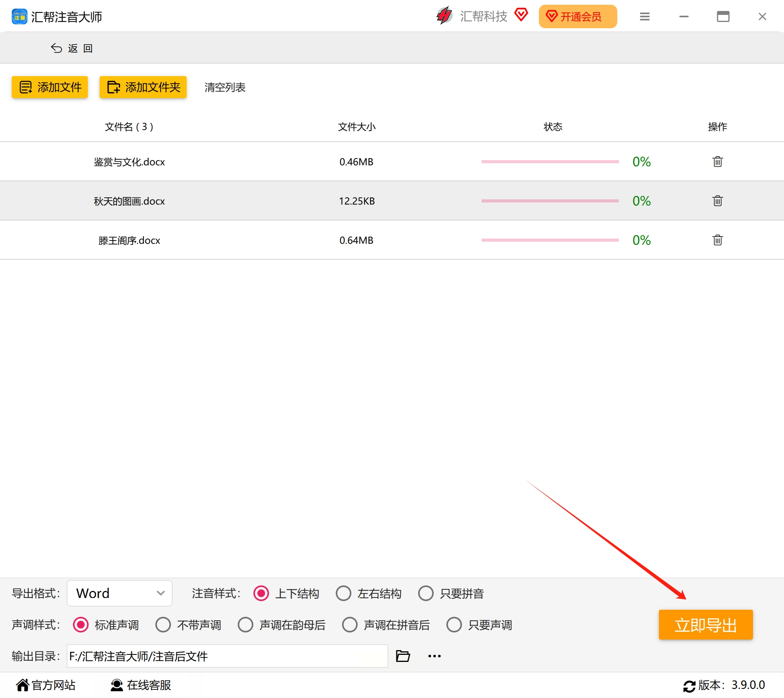Go back with the 返回 button
This screenshot has height=698, width=784.
pyautogui.click(x=72, y=48)
